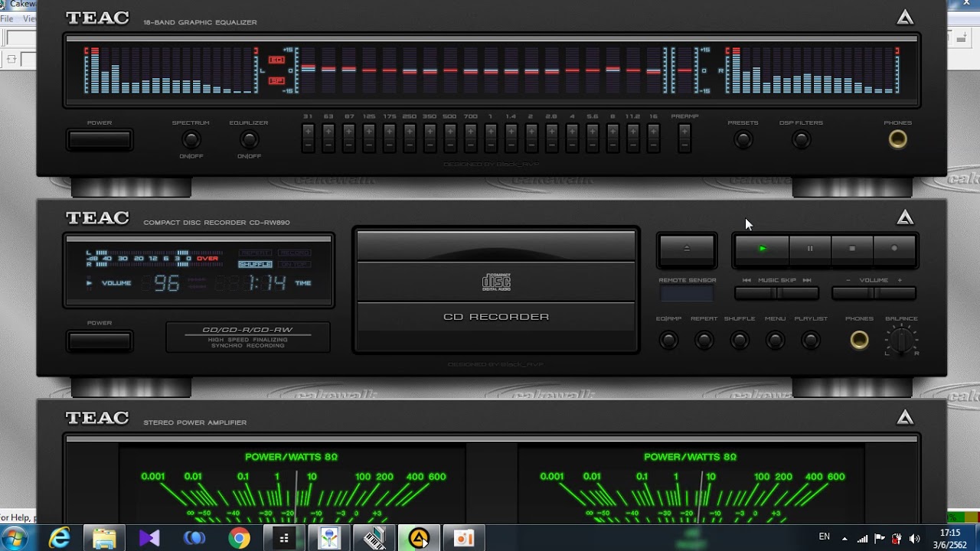
Task: Toggle the equalizer unit Power button
Action: click(100, 140)
